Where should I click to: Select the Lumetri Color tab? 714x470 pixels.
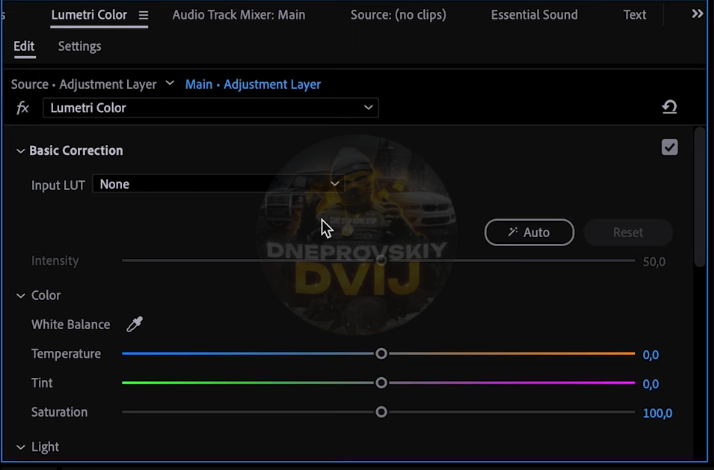[x=89, y=15]
